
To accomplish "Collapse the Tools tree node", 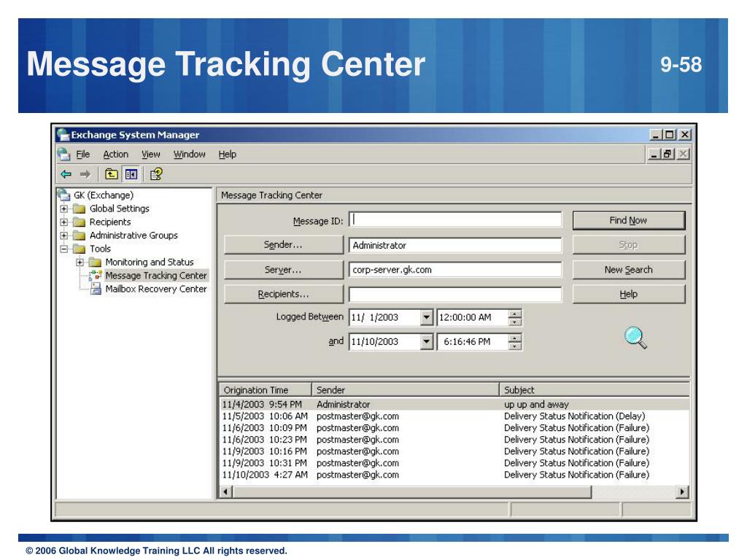I will pos(64,249).
